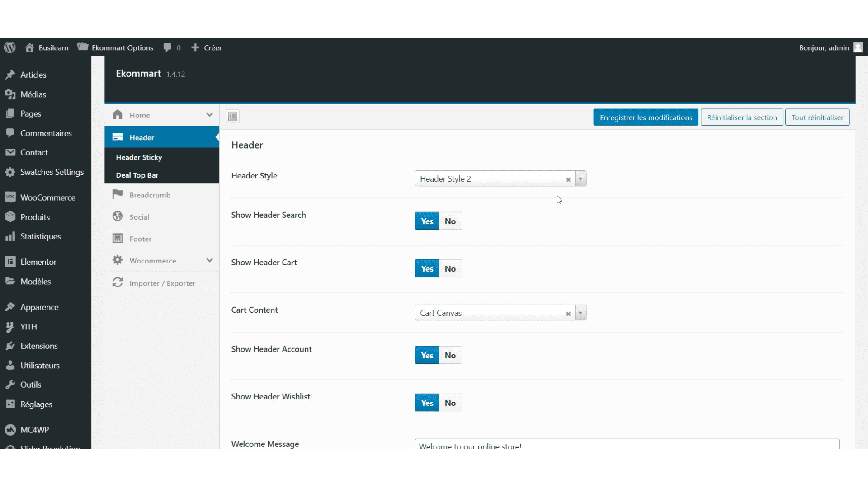Click the Busilearn home icon

click(30, 47)
